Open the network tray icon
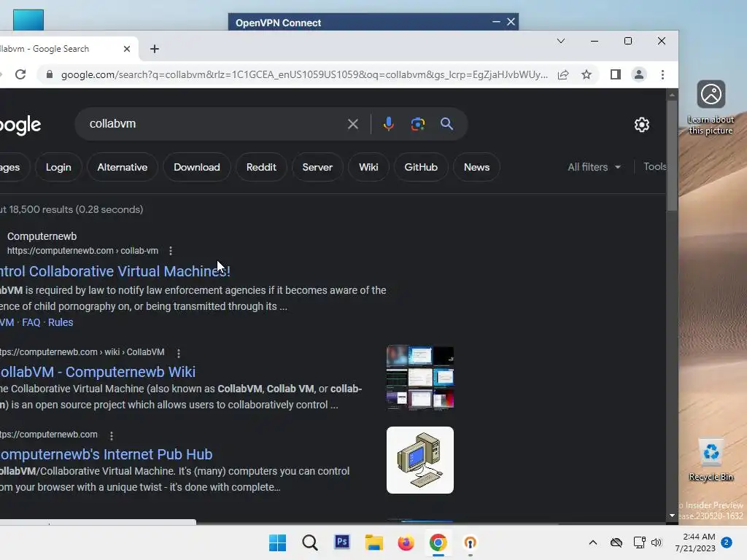This screenshot has height=560, width=747. [x=639, y=542]
